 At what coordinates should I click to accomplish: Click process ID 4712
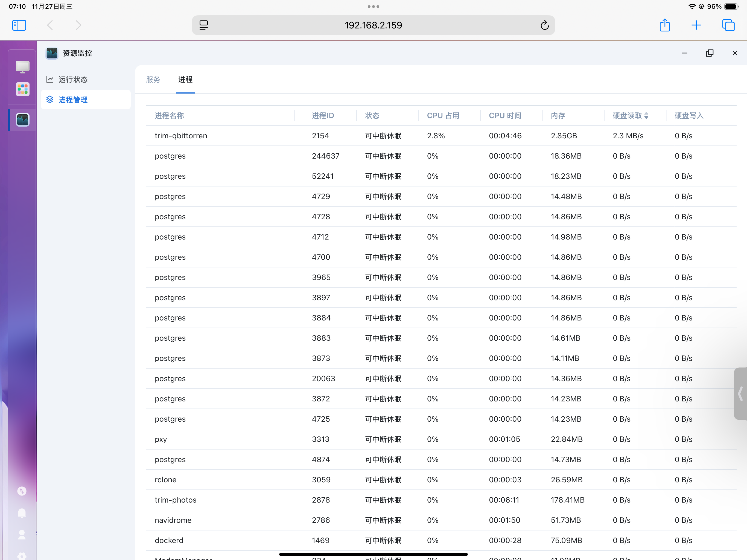[x=320, y=237]
